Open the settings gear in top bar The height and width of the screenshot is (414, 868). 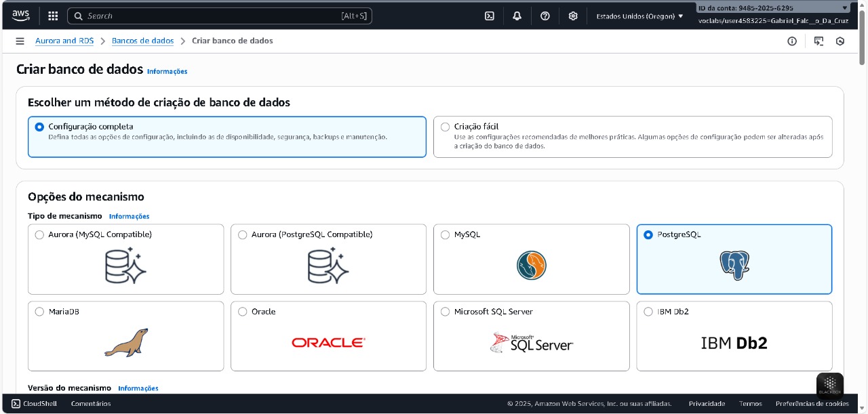point(573,16)
